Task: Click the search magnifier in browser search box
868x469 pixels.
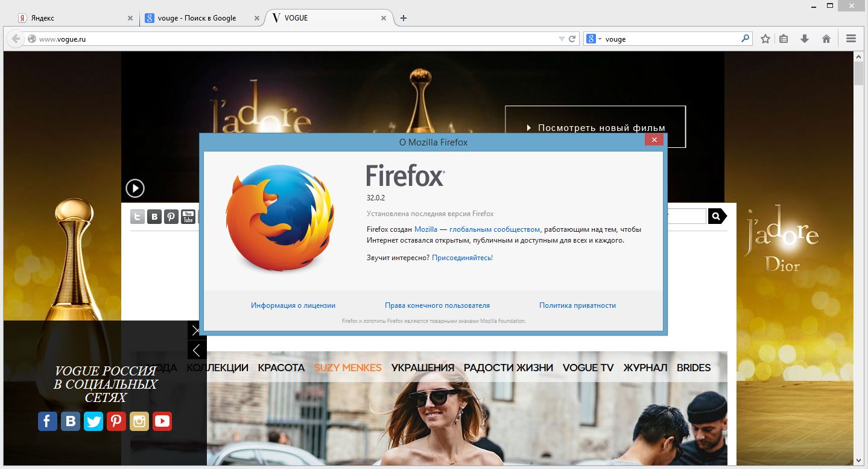Action: tap(746, 39)
